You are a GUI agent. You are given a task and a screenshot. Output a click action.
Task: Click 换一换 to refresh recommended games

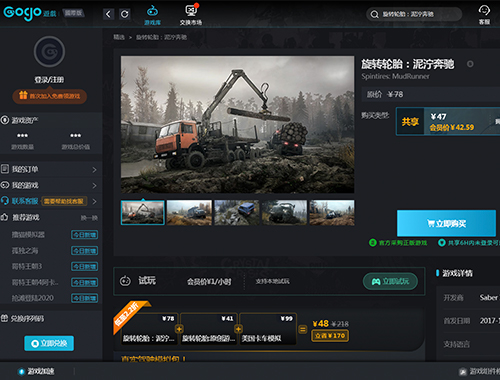89,218
